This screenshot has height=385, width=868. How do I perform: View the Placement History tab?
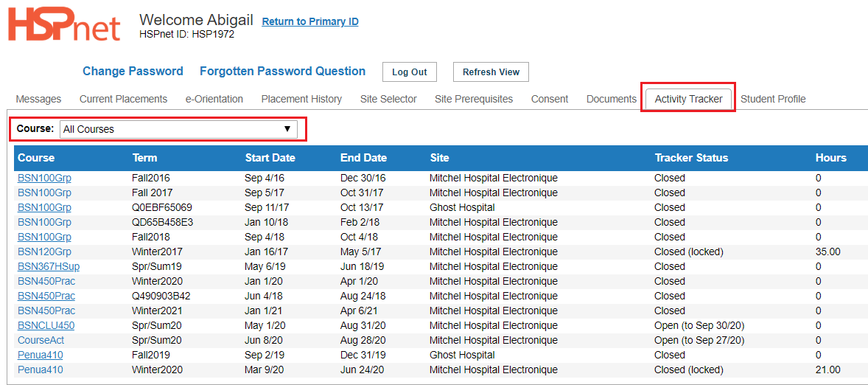pos(301,99)
